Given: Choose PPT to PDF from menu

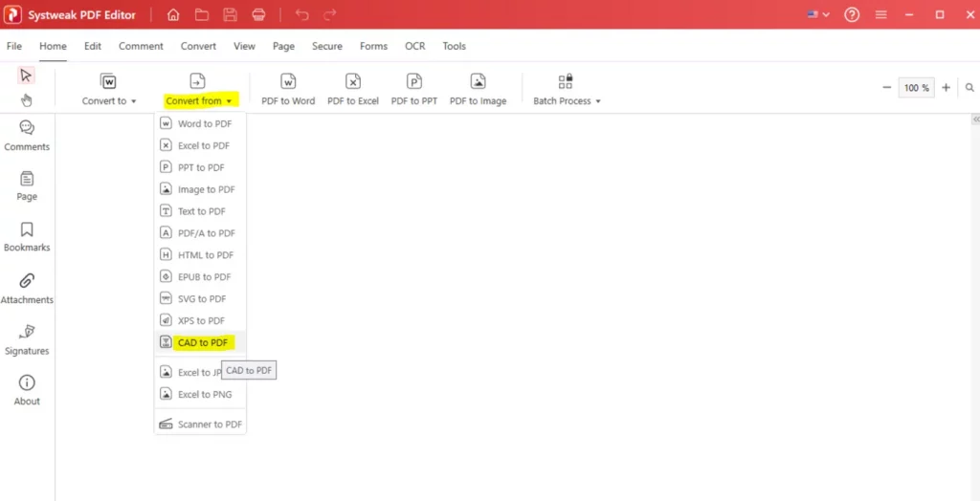Looking at the screenshot, I should (x=200, y=167).
